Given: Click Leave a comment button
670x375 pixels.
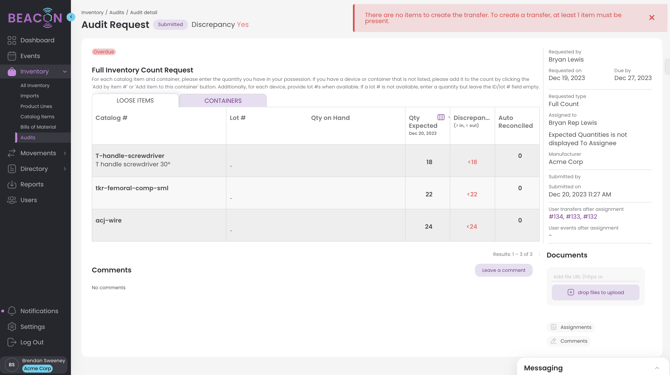Looking at the screenshot, I should [x=503, y=270].
